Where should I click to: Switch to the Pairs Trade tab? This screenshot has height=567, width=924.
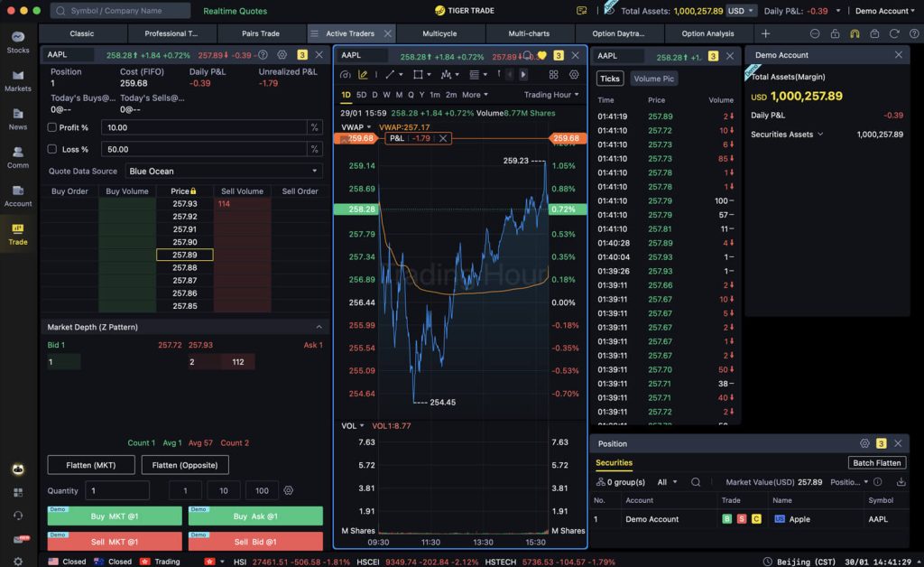pos(261,33)
